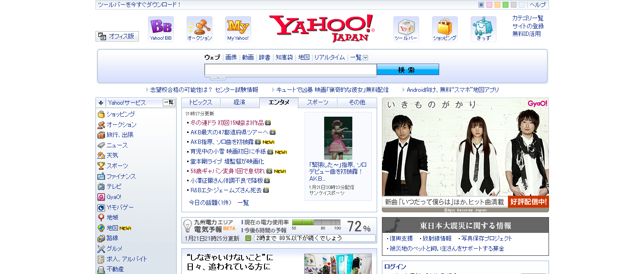Image resolution: width=644 pixels, height=274 pixels.
Task: Open ニュース newspaper icon in sidebar
Action: click(101, 145)
